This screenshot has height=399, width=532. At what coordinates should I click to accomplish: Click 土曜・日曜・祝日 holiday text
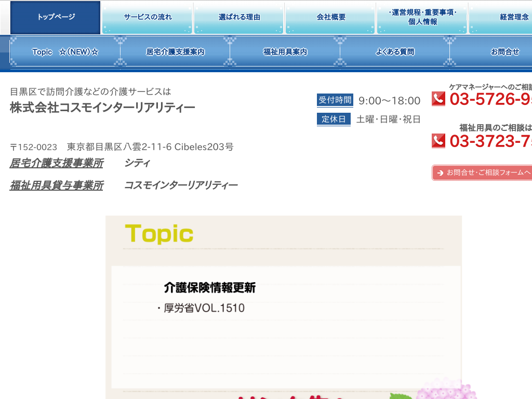pyautogui.click(x=389, y=119)
